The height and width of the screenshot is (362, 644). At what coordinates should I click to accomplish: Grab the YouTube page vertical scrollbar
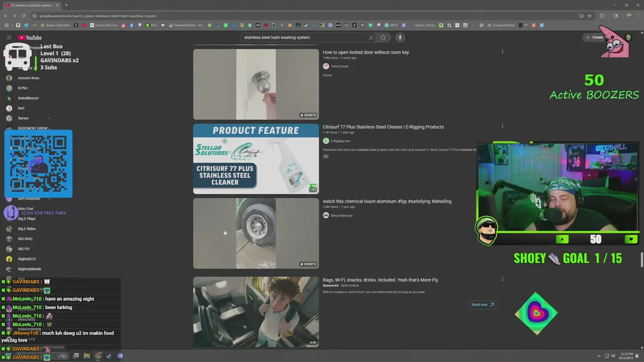(641, 260)
